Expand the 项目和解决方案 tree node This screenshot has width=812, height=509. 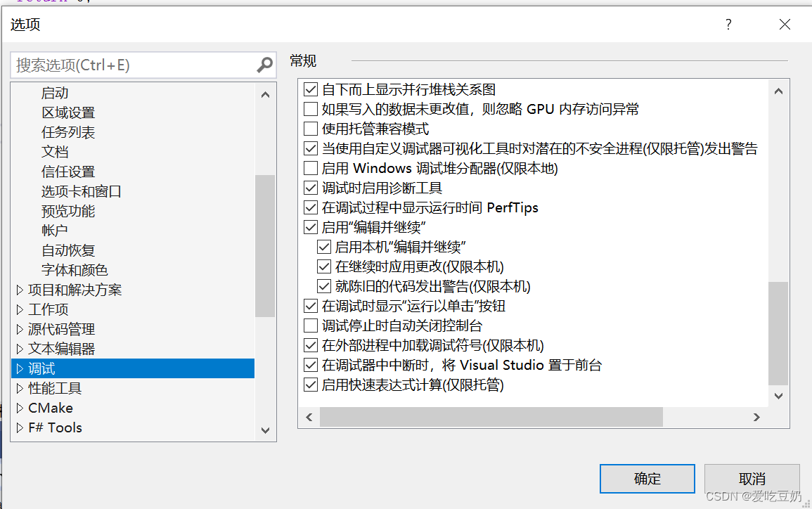pos(19,290)
